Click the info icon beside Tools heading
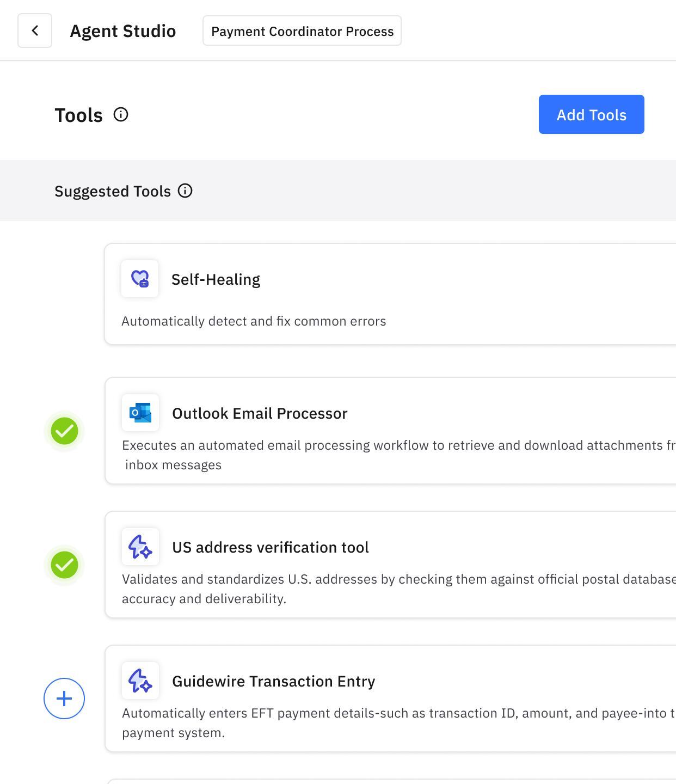Screen dimensions: 676x784 coord(121,115)
